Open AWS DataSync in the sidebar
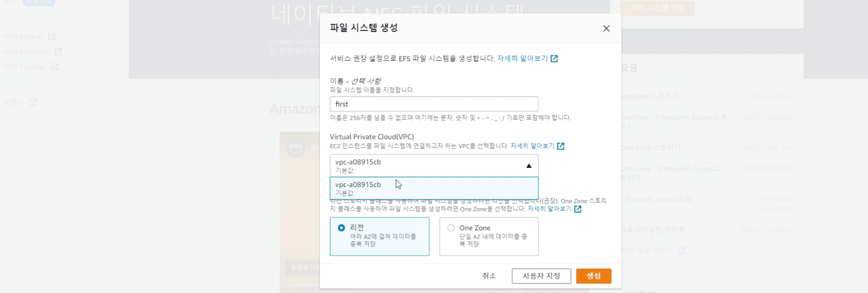The width and height of the screenshot is (868, 293). coord(26,52)
